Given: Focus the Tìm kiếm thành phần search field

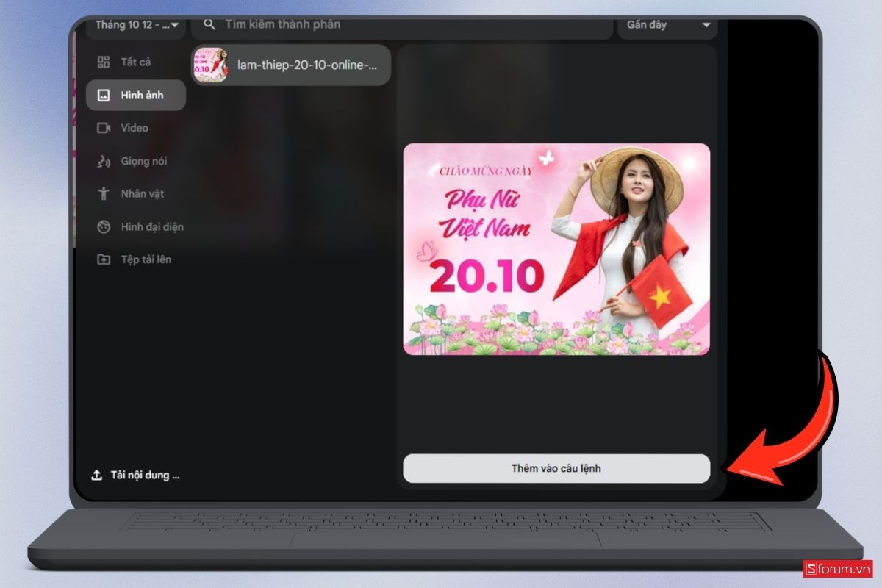Looking at the screenshot, I should coord(402,26).
